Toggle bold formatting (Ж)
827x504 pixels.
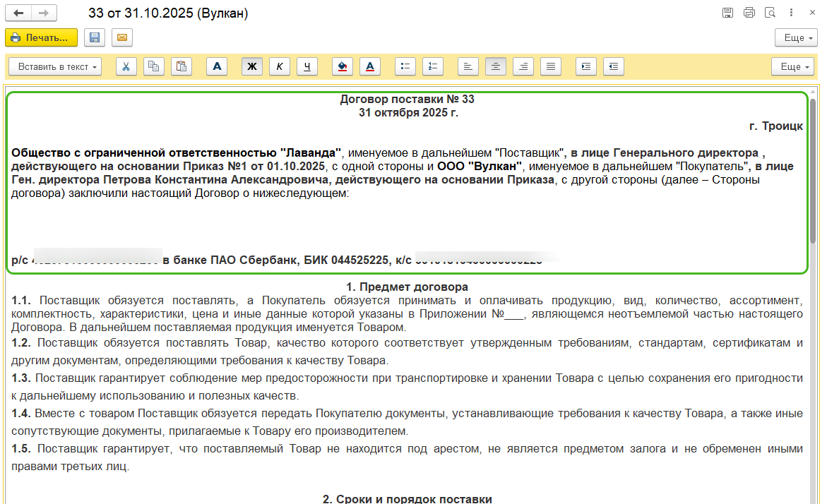251,66
